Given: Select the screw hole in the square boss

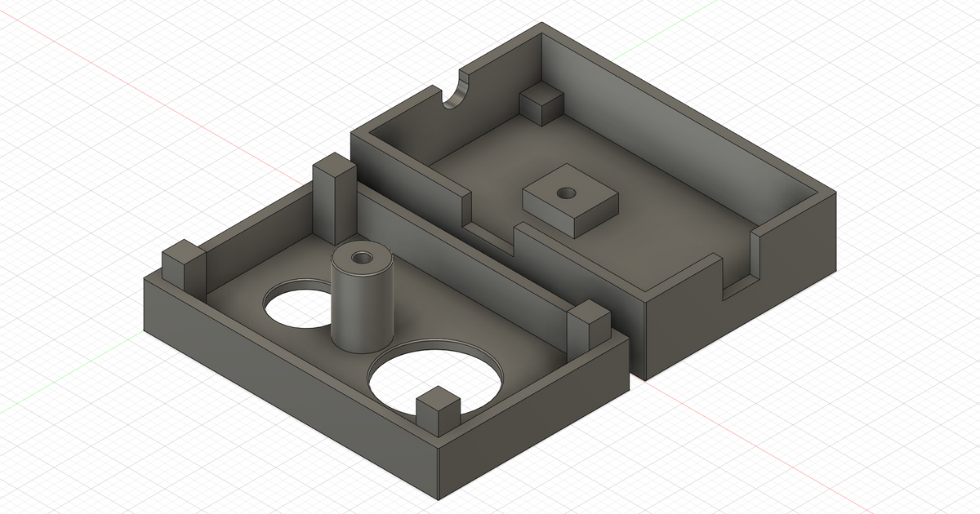Looking at the screenshot, I should point(565,194).
